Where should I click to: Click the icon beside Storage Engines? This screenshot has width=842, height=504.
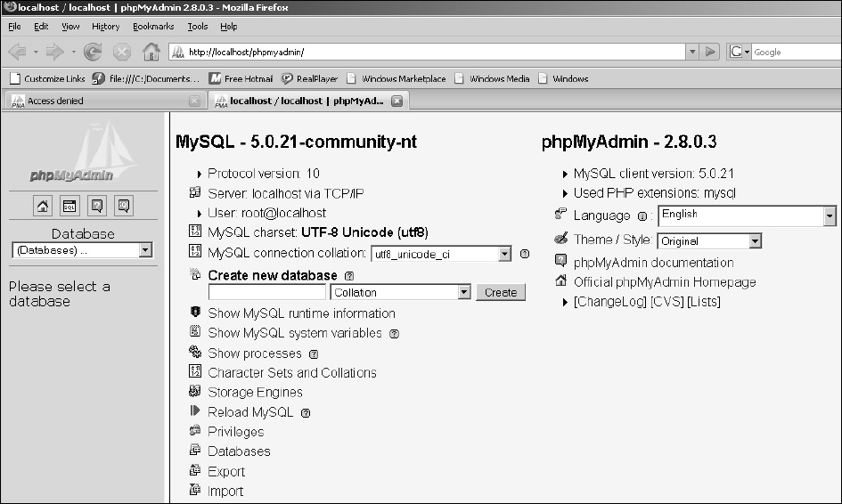pos(195,391)
